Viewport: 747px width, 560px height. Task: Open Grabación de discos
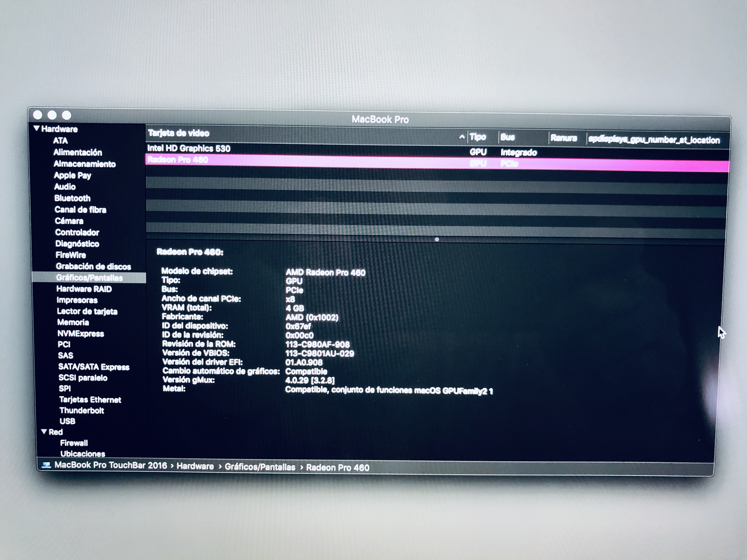[94, 267]
